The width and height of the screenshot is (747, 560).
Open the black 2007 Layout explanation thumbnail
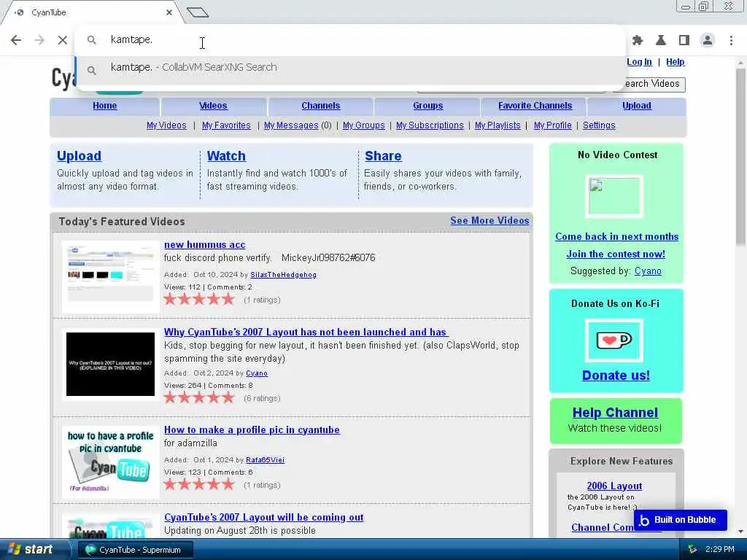111,365
